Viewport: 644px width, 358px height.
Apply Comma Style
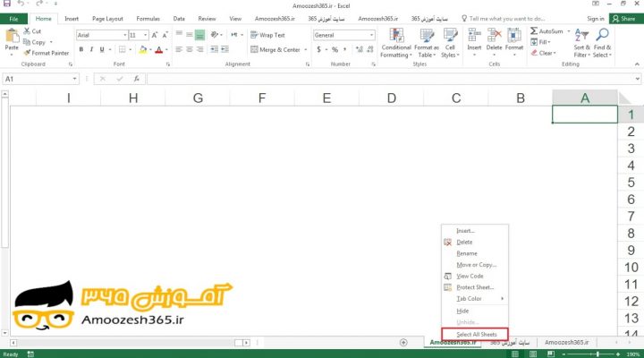345,50
